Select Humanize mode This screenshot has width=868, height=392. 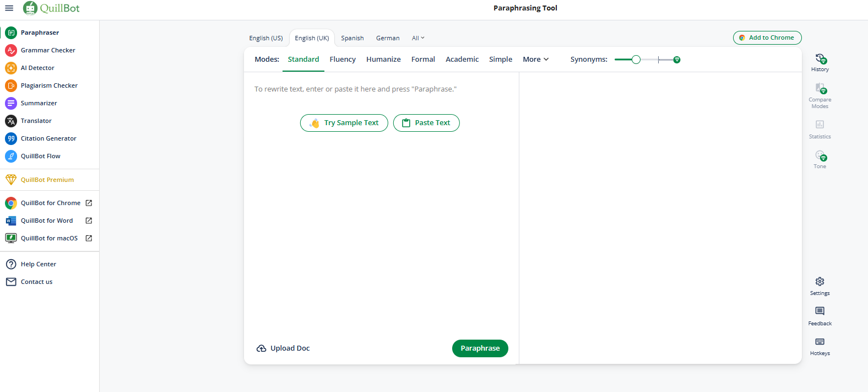click(x=383, y=60)
